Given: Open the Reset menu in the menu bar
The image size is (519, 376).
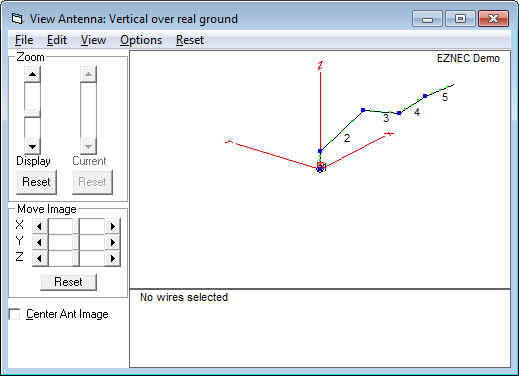Looking at the screenshot, I should [x=190, y=40].
